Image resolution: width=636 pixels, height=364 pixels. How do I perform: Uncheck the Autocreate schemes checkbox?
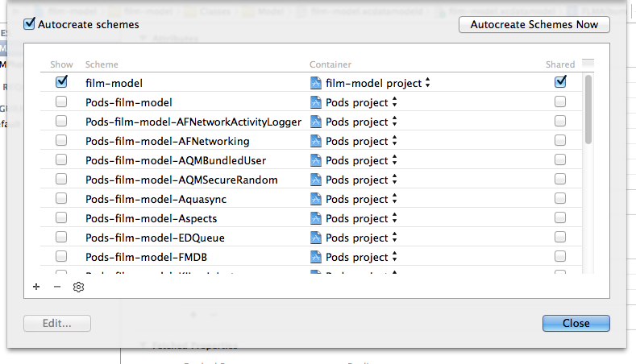29,24
